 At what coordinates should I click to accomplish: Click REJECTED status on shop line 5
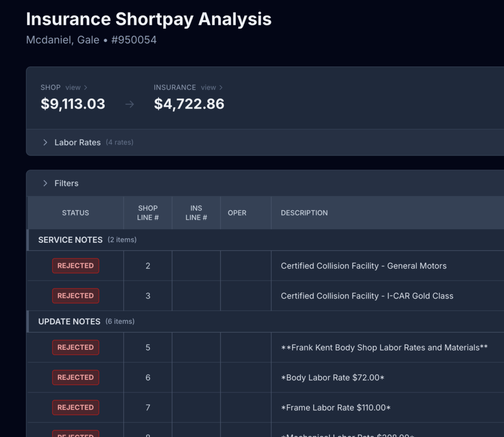pyautogui.click(x=75, y=347)
